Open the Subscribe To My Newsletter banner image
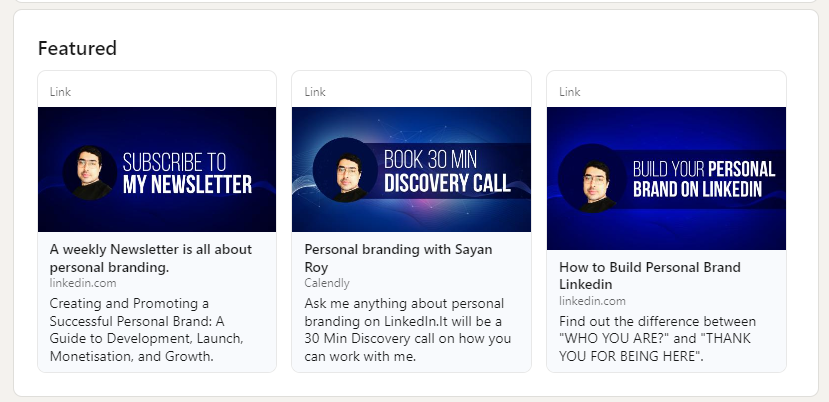Viewport: 829px width, 402px height. [157, 169]
